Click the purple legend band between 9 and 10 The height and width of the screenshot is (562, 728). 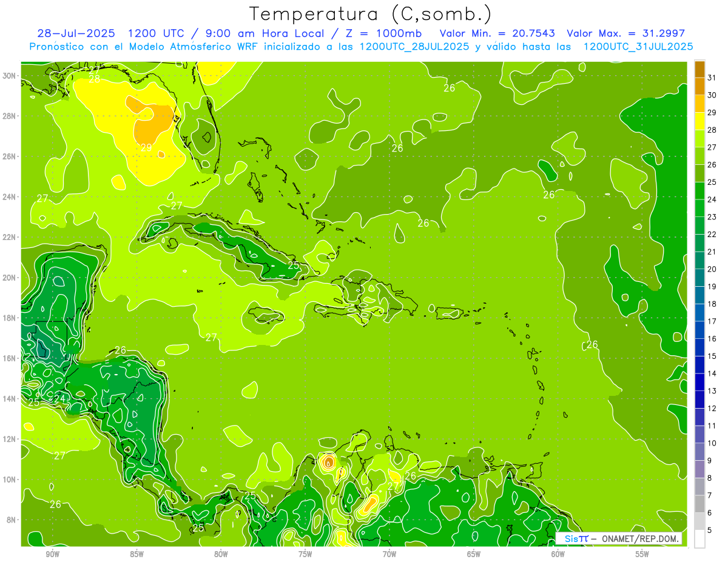pos(699,452)
